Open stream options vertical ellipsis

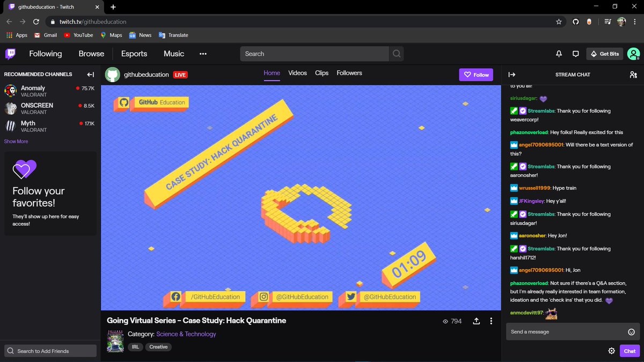coord(491,321)
